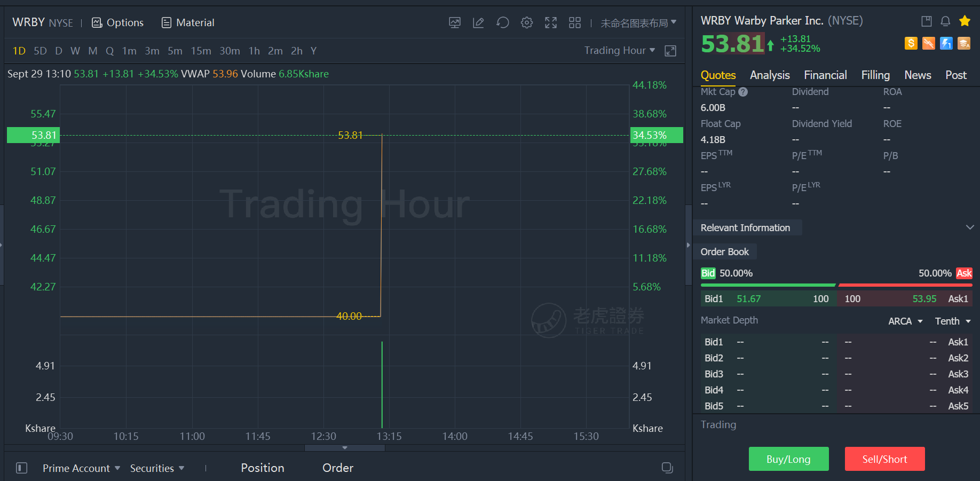Select the 15m interval
The width and height of the screenshot is (980, 481).
click(201, 51)
